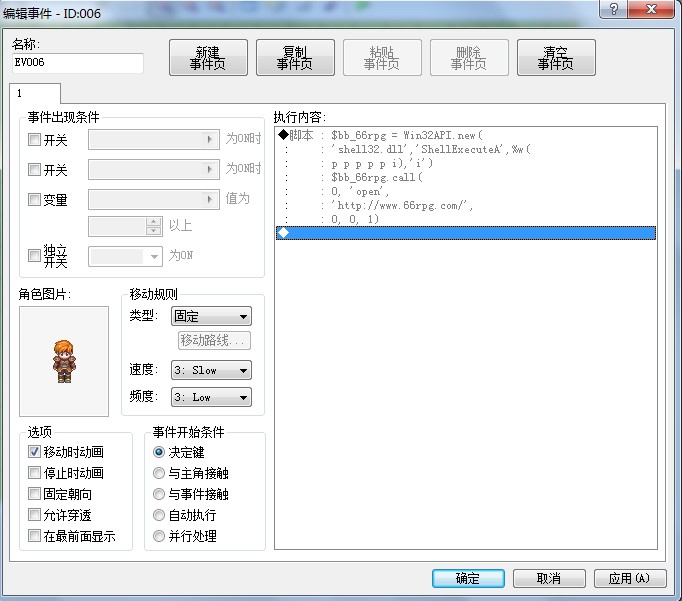The width and height of the screenshot is (682, 601).
Task: Select 决定键 trigger radio button
Action: click(159, 452)
